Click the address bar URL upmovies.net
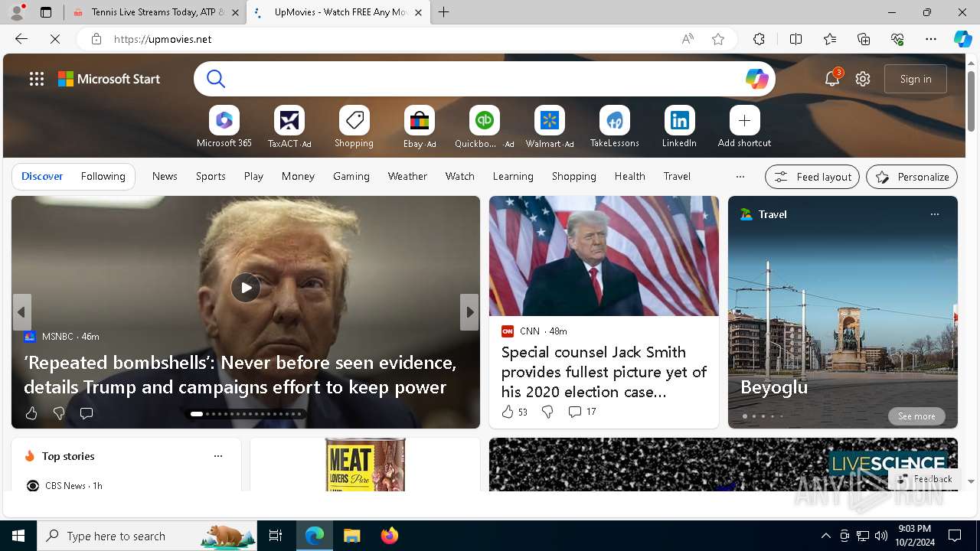 click(162, 39)
